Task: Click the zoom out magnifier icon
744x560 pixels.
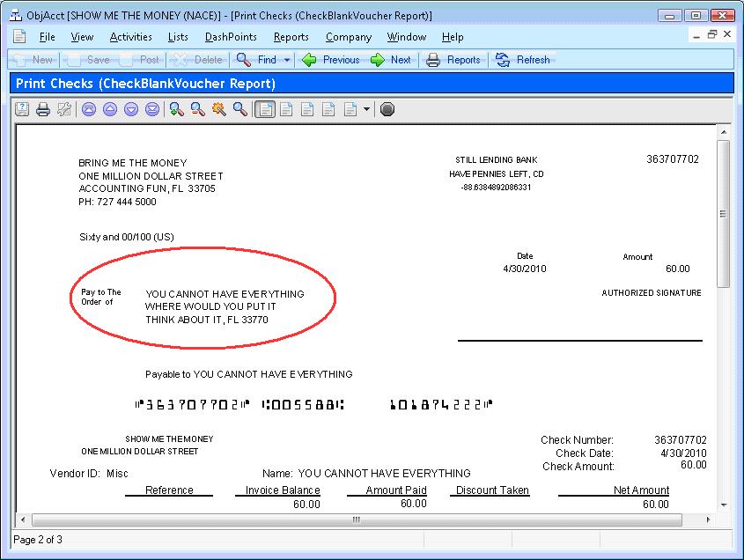Action: (x=197, y=109)
